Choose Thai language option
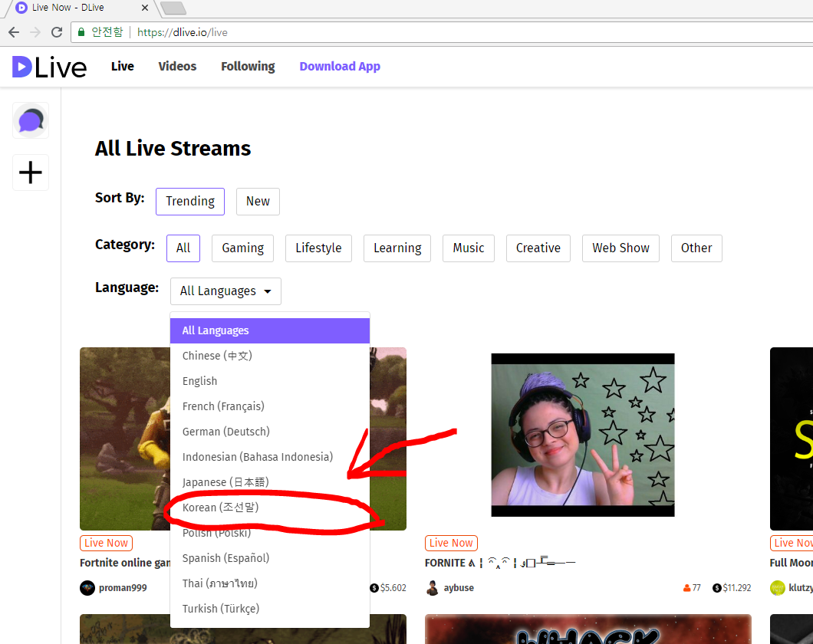Image resolution: width=813 pixels, height=644 pixels. click(270, 583)
